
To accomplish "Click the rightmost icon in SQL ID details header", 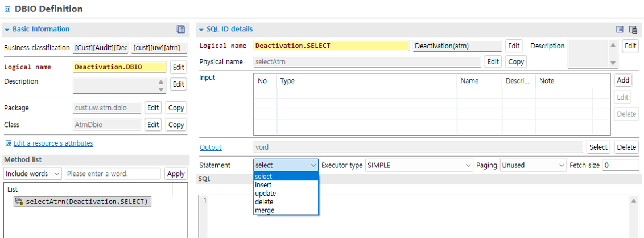I will [633, 29].
